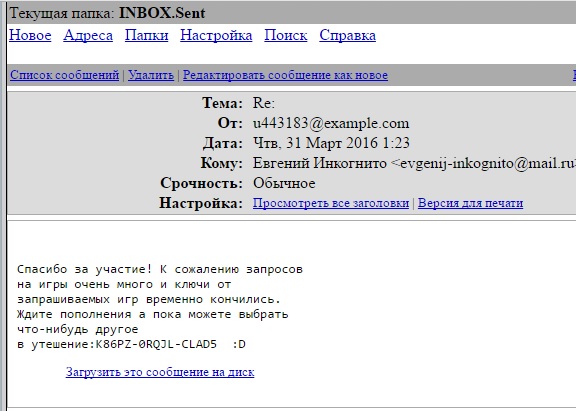Click Загрузить это сообщение на диск
The height and width of the screenshot is (411, 576).
(160, 372)
